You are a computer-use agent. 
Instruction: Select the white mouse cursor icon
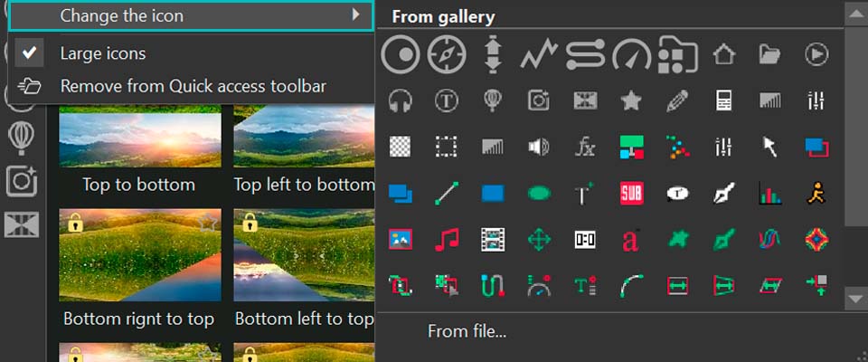pos(770,148)
